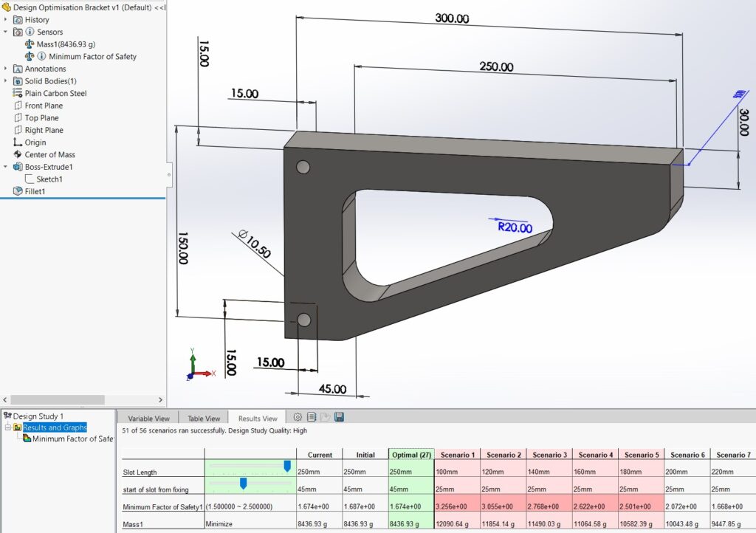
Task: Click the save icon in study toolbar
Action: 340,418
